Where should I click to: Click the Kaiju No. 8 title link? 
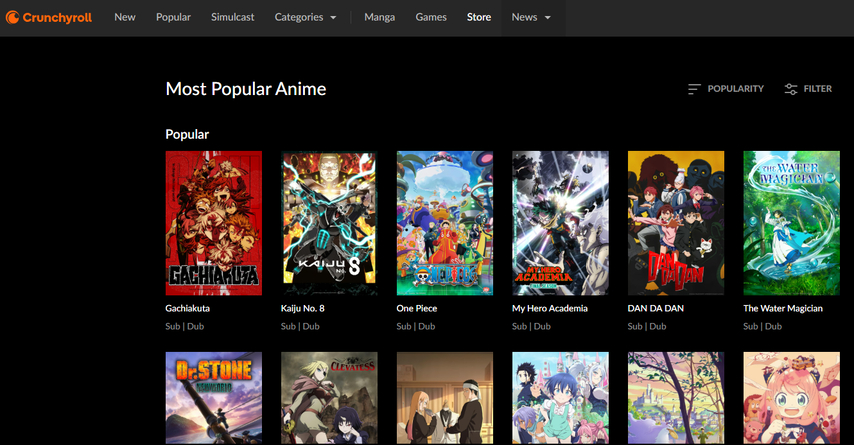coord(303,308)
